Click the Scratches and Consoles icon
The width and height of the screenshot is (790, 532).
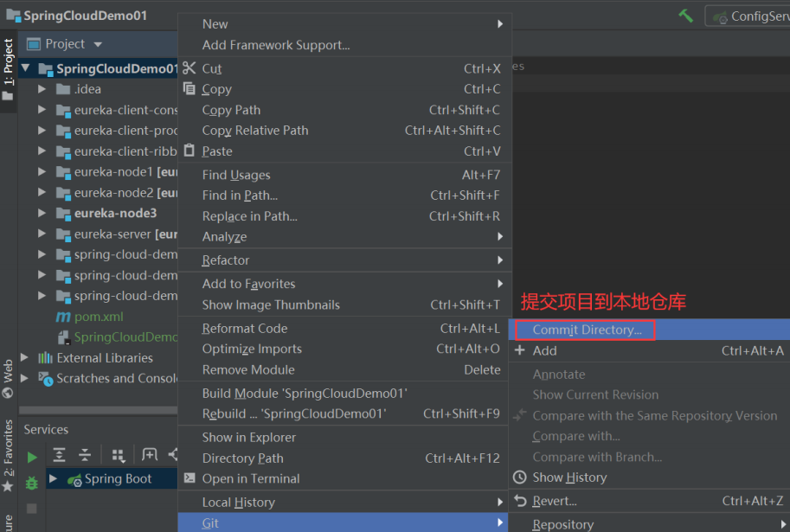click(45, 379)
